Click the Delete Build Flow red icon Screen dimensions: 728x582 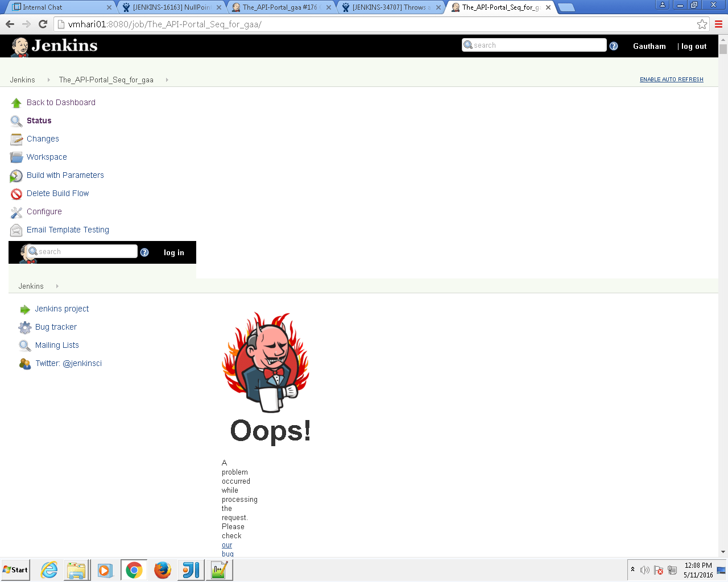pyautogui.click(x=16, y=193)
